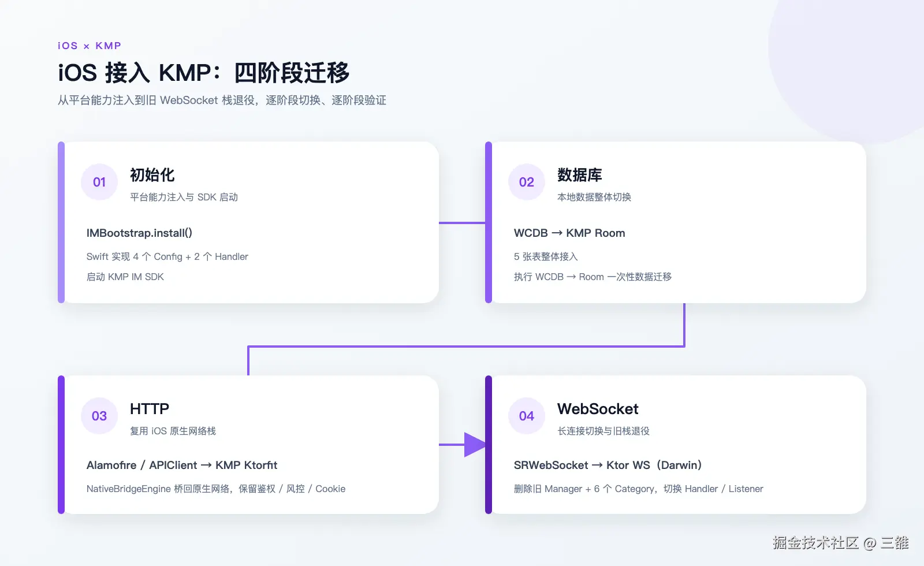Viewport: 924px width, 566px height.
Task: Select 'Alamofire / APIClient → KMP Ktorfit' text
Action: pos(182,465)
